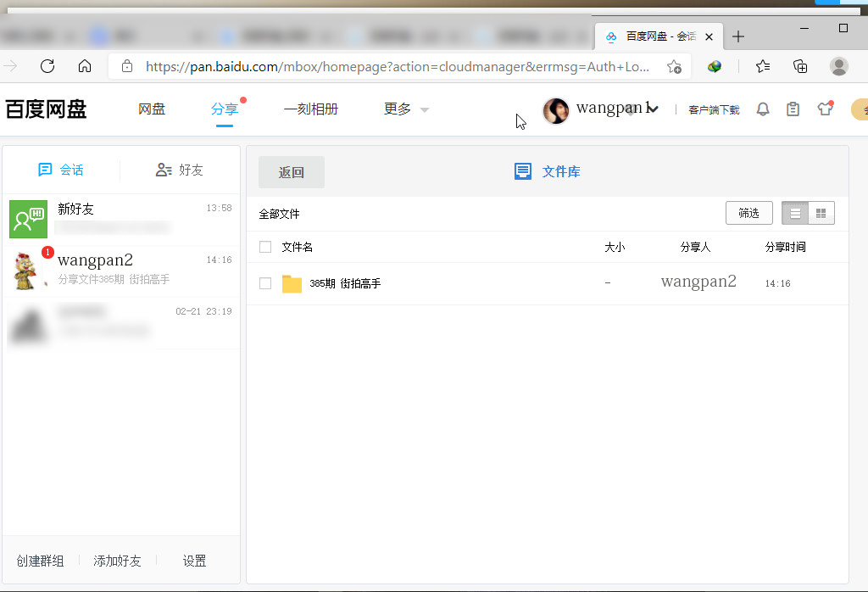Open the 一刻相册 menu item

[311, 109]
